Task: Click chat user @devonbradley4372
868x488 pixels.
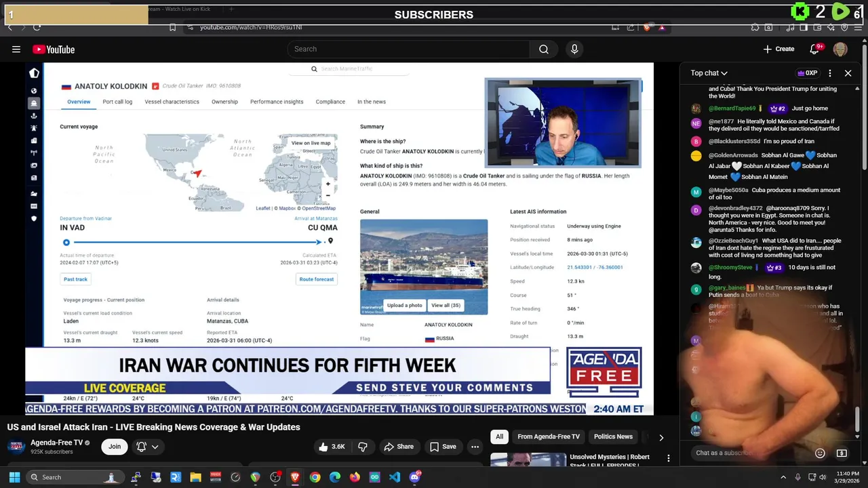Action: click(736, 208)
